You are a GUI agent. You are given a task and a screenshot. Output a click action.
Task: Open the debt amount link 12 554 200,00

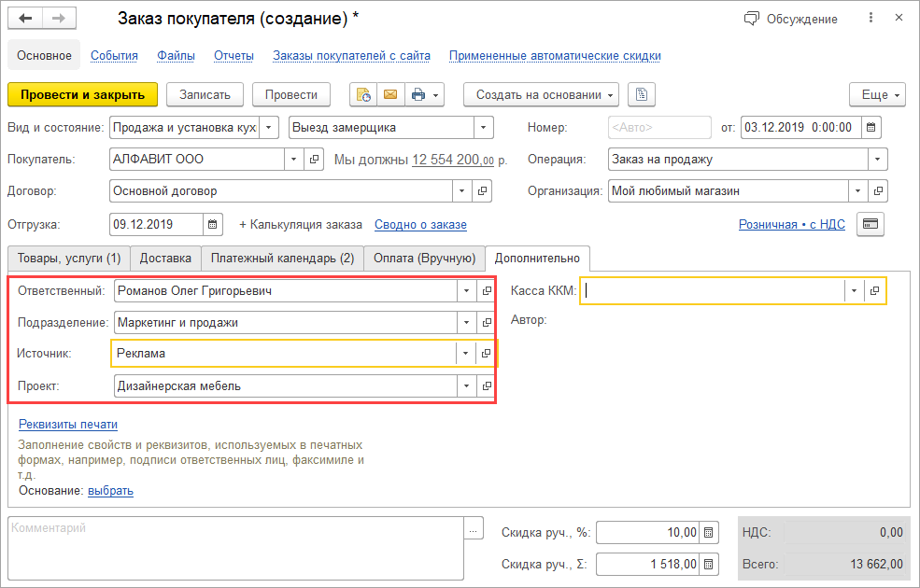click(453, 160)
